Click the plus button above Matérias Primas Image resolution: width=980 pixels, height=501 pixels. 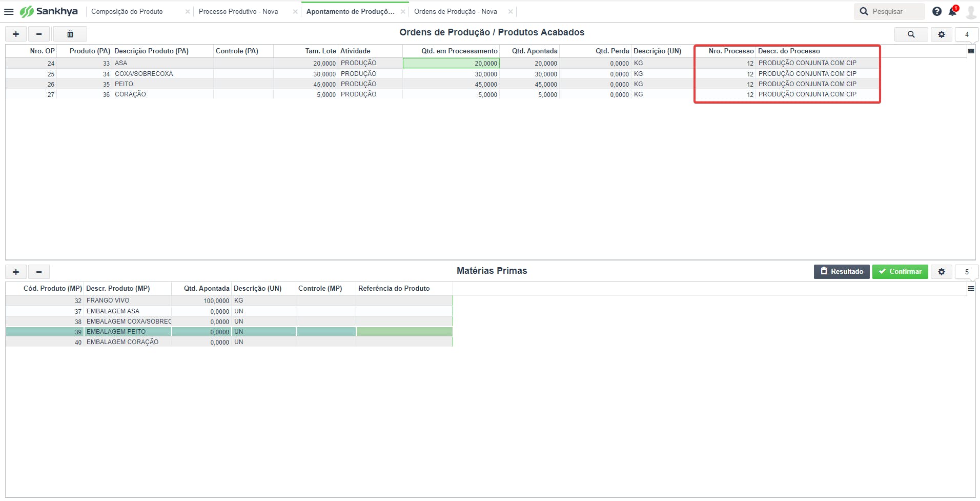tap(16, 272)
